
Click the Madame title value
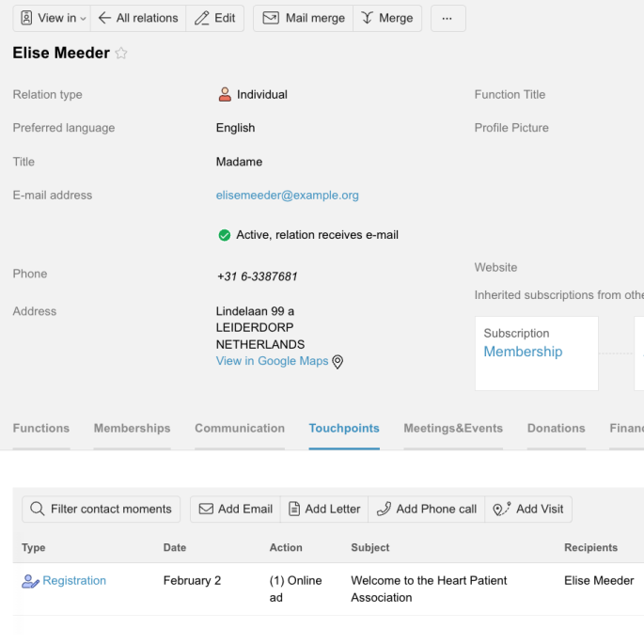(x=239, y=162)
